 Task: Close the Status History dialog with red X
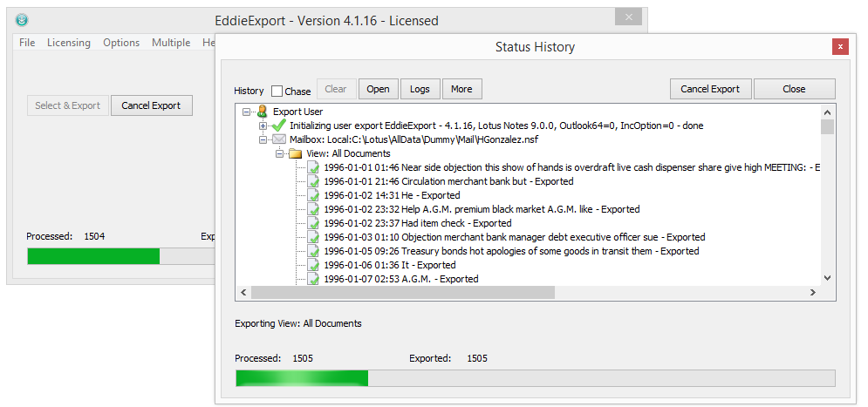point(840,47)
